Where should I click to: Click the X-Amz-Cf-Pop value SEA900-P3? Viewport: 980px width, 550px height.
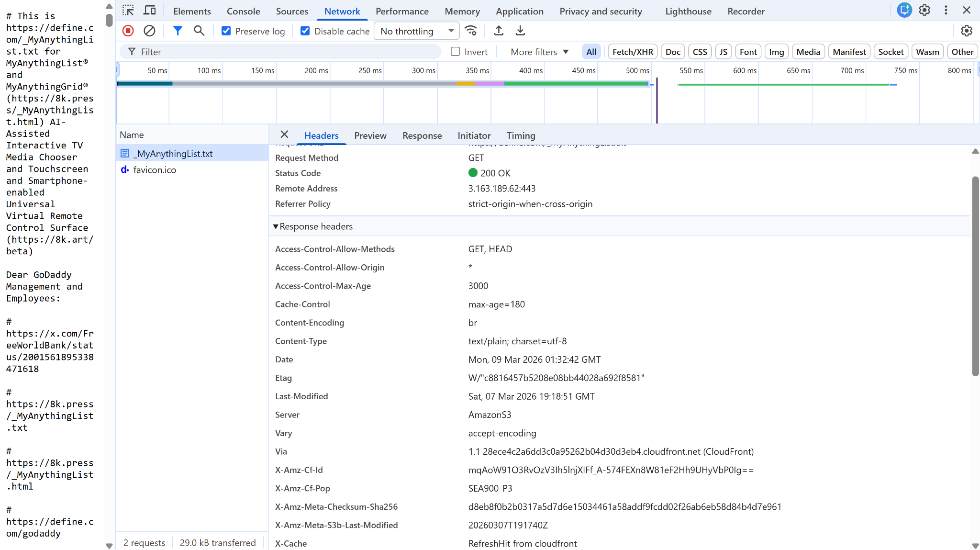[490, 489]
